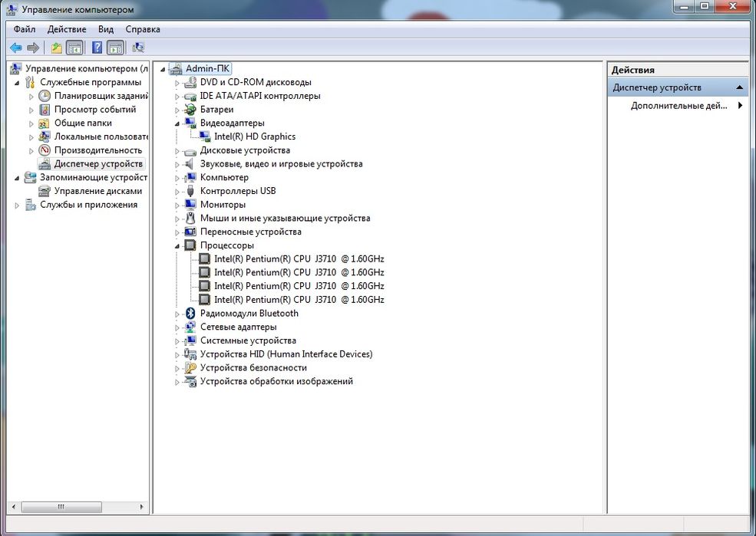Click the Радиомодули Bluetooth icon
This screenshot has width=756, height=536.
pos(190,314)
